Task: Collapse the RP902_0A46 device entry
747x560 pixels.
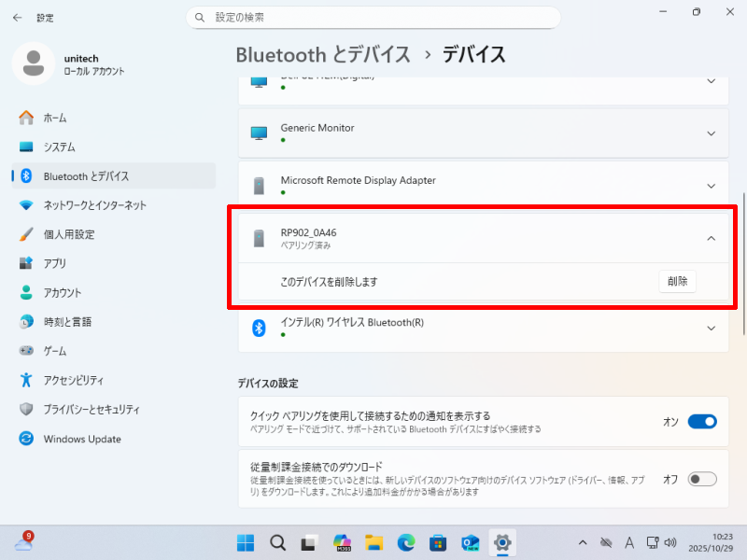Action: (x=711, y=239)
